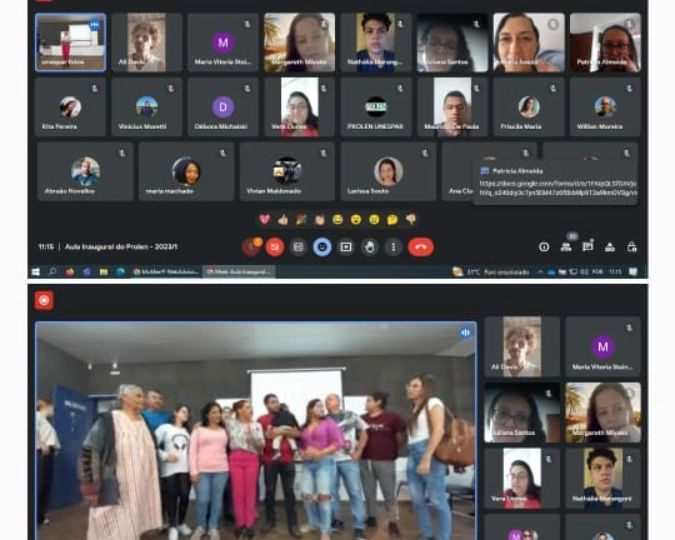Viewport: 675px width, 540px height.
Task: Select Larissa Souto participant tile
Action: (388, 171)
